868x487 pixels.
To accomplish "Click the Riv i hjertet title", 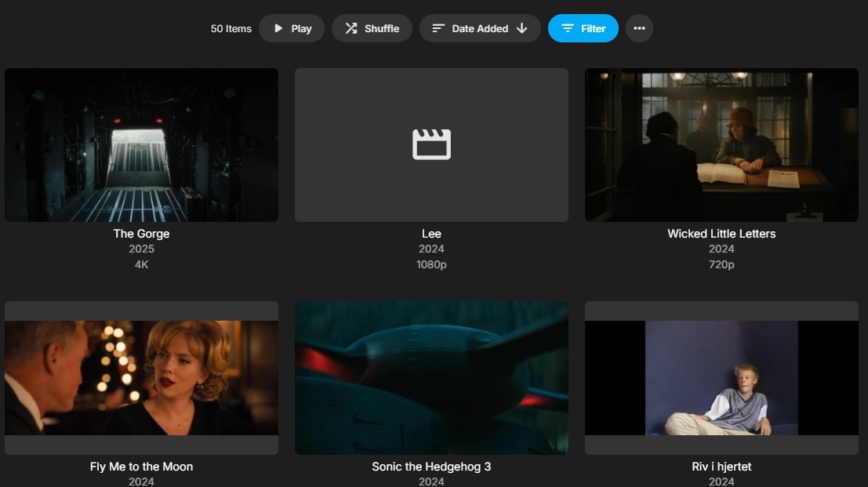I will [722, 467].
